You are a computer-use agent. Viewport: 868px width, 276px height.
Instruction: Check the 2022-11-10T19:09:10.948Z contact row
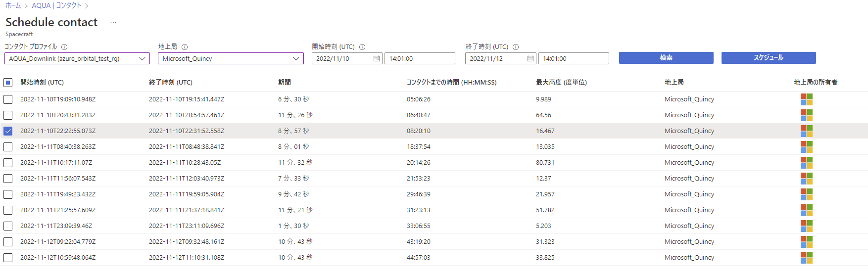(8, 99)
